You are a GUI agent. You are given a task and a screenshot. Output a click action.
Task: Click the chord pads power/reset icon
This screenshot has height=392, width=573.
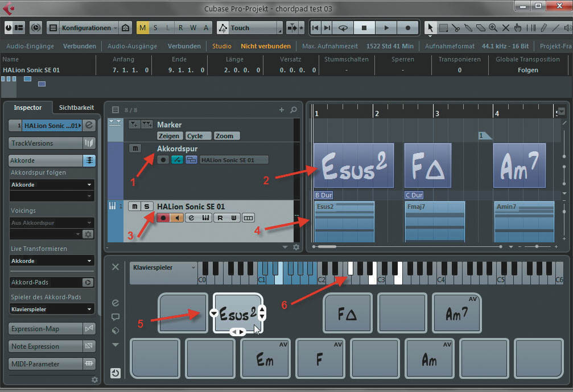click(x=115, y=373)
